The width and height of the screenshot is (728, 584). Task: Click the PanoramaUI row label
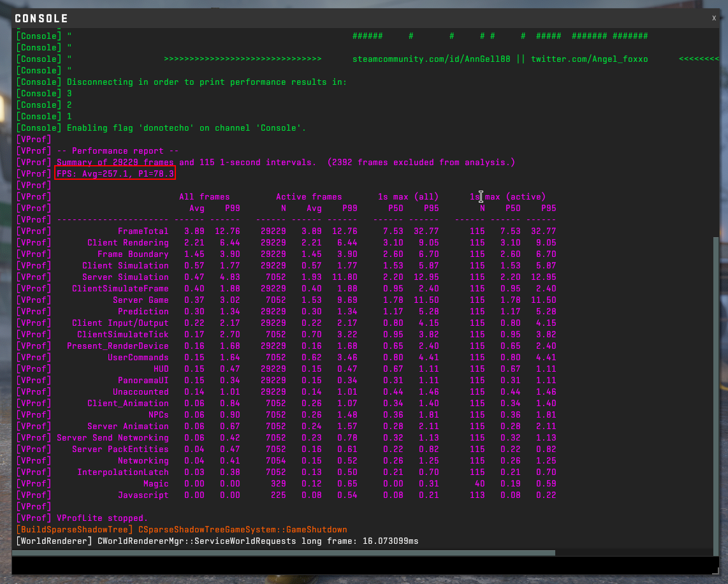click(143, 381)
